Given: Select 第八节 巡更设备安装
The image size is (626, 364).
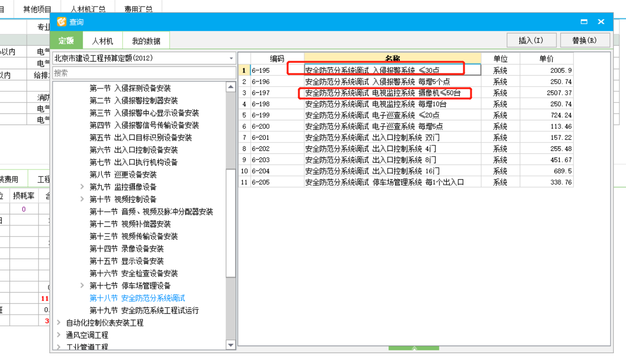Looking at the screenshot, I should point(123,174).
